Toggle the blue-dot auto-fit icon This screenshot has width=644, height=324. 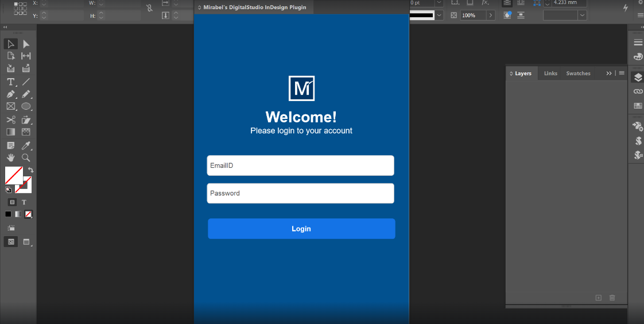click(x=507, y=15)
